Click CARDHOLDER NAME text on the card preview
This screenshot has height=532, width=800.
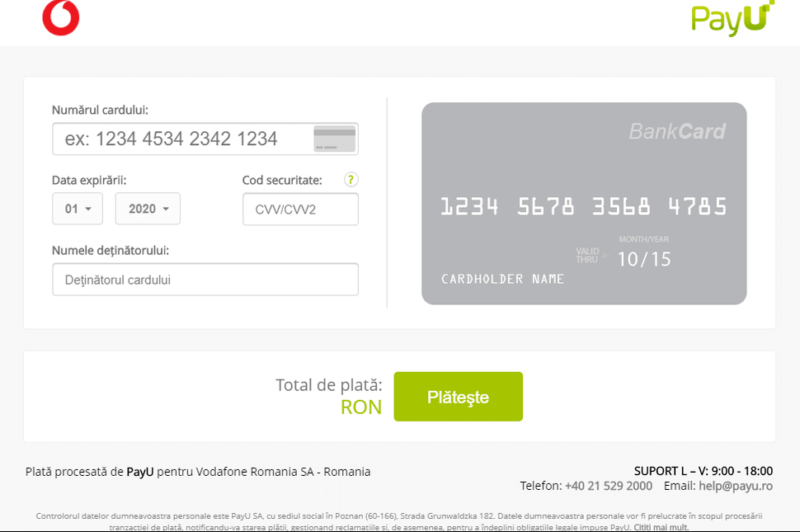click(503, 279)
